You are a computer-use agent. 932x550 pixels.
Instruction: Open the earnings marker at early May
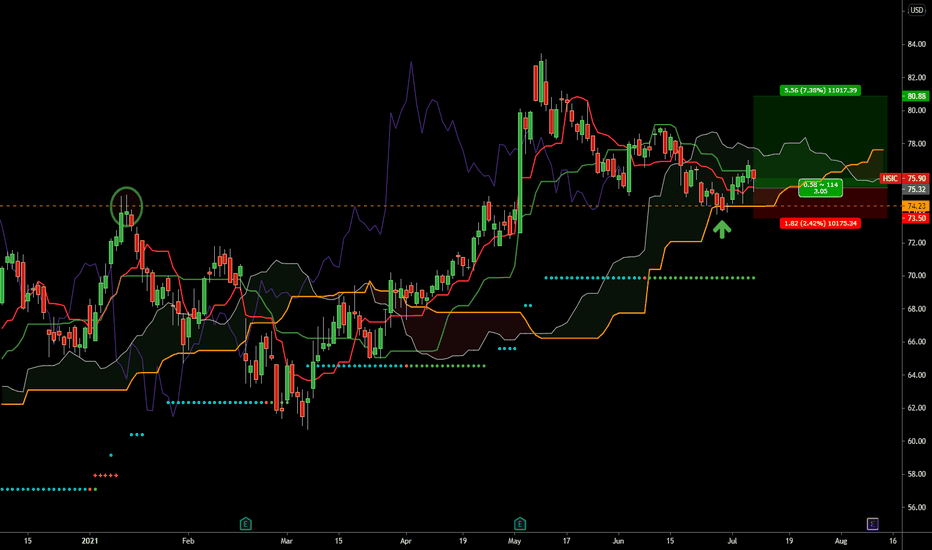click(x=519, y=524)
